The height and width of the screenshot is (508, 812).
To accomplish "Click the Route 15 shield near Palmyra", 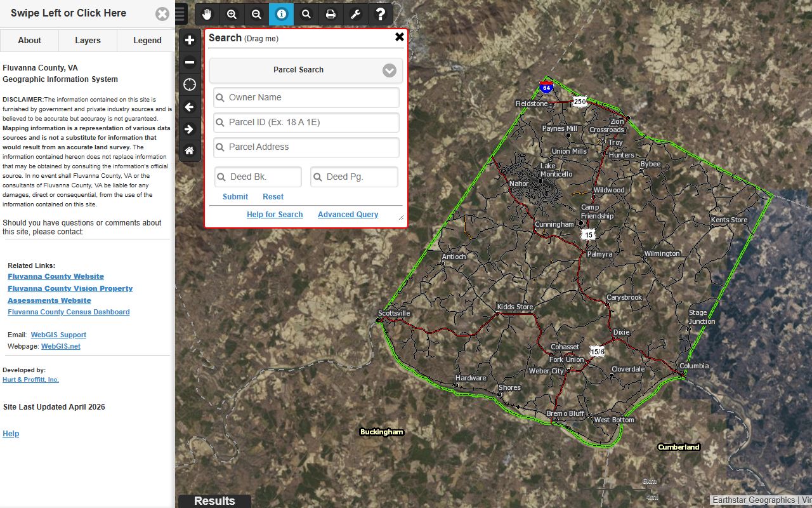I will [589, 234].
